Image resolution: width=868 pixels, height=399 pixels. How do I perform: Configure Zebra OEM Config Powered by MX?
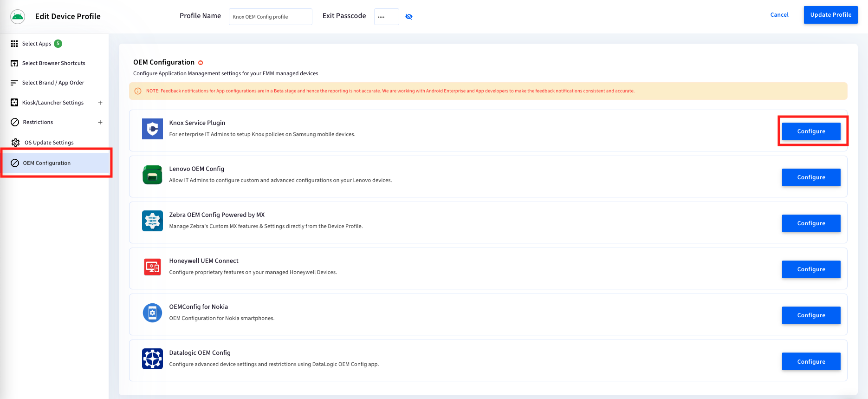tap(811, 223)
